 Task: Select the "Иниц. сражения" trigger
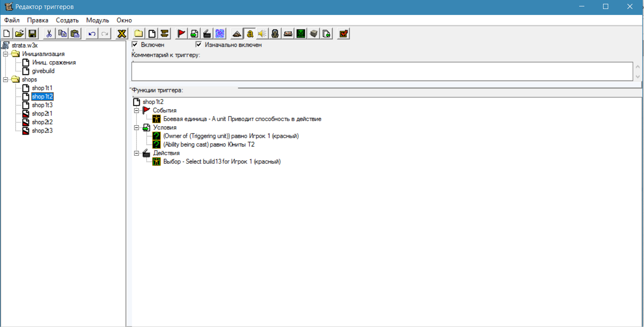pyautogui.click(x=54, y=63)
